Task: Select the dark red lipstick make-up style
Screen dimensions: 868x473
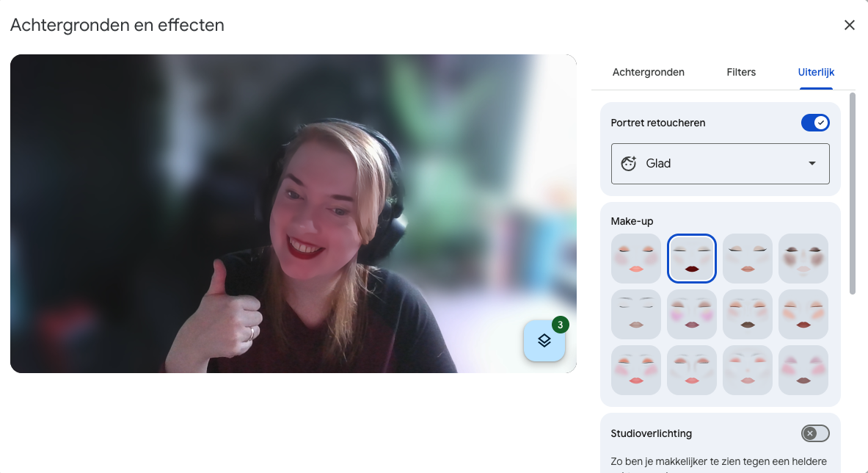Action: pos(692,259)
